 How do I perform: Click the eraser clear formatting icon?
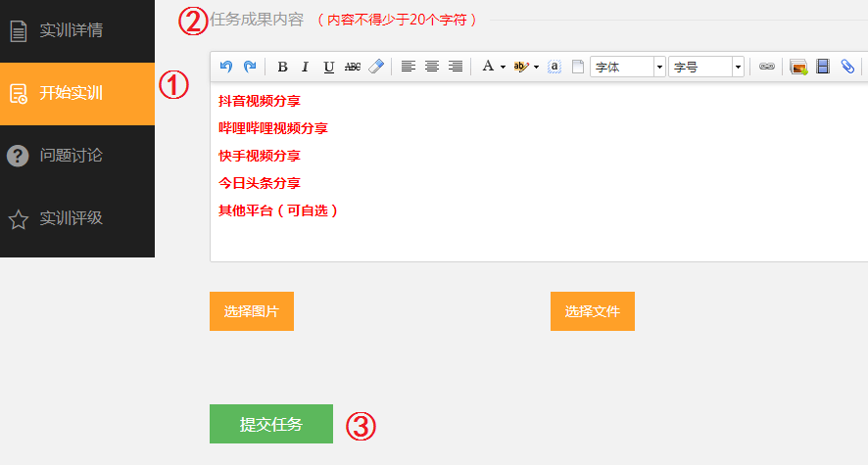click(376, 67)
